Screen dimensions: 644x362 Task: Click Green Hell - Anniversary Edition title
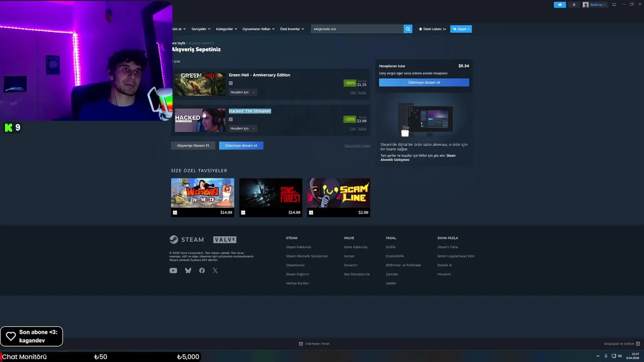[260, 75]
